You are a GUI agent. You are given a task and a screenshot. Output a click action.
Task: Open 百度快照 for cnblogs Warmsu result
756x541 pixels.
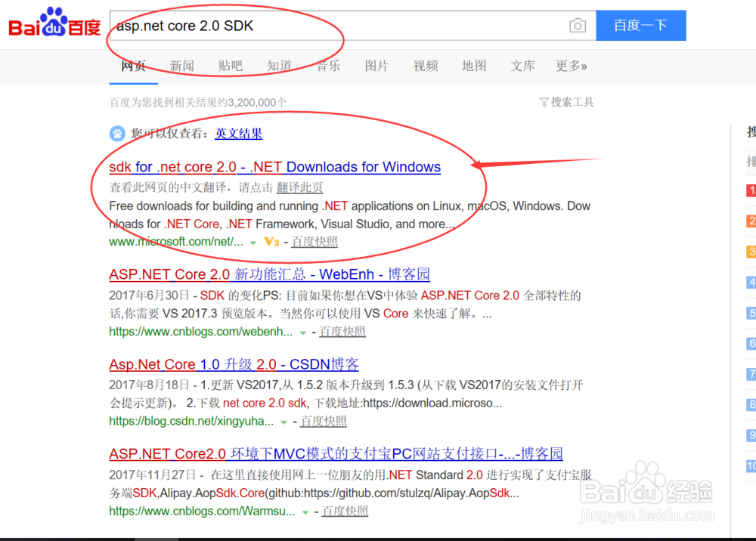tap(345, 511)
